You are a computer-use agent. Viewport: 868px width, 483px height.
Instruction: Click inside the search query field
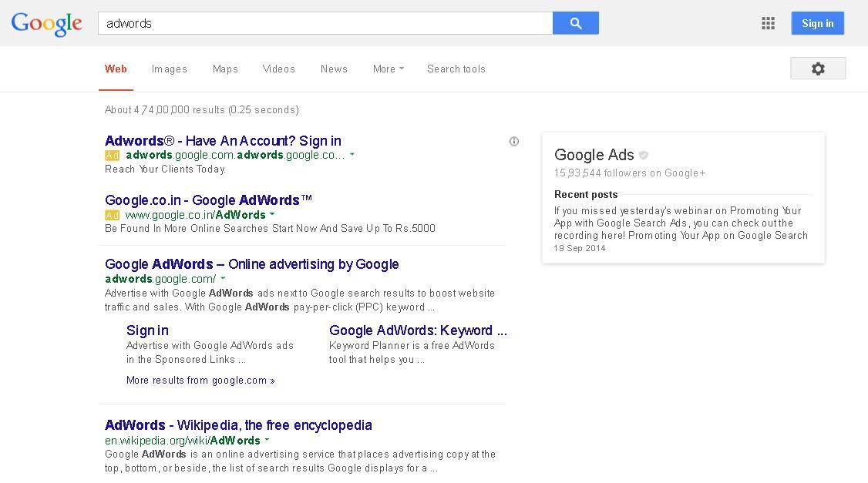click(324, 23)
